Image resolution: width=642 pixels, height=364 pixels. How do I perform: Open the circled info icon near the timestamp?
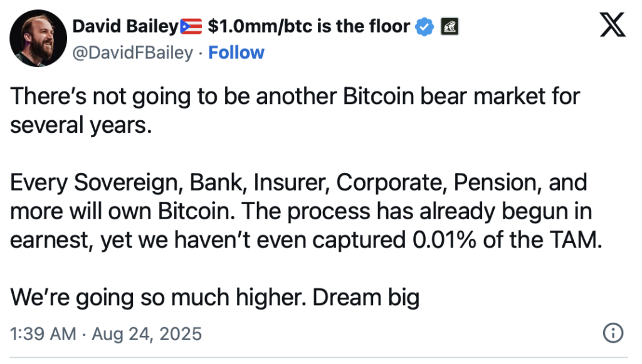pos(613,333)
